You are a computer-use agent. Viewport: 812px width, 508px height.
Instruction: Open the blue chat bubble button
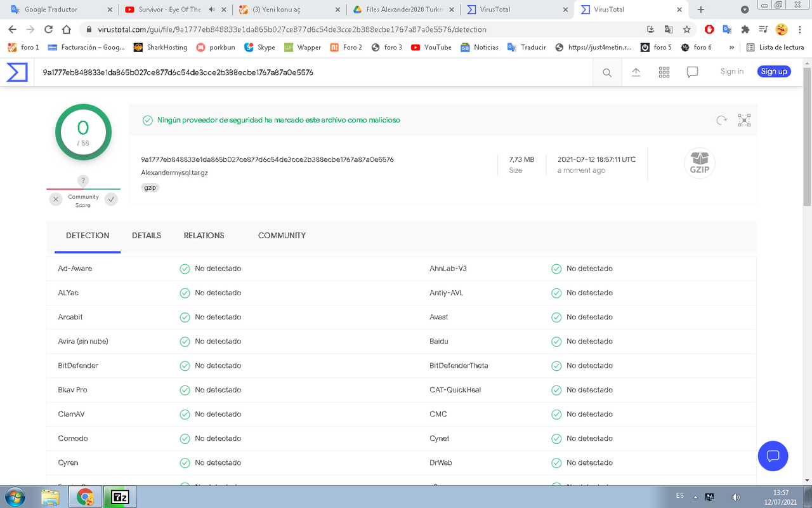coord(773,455)
